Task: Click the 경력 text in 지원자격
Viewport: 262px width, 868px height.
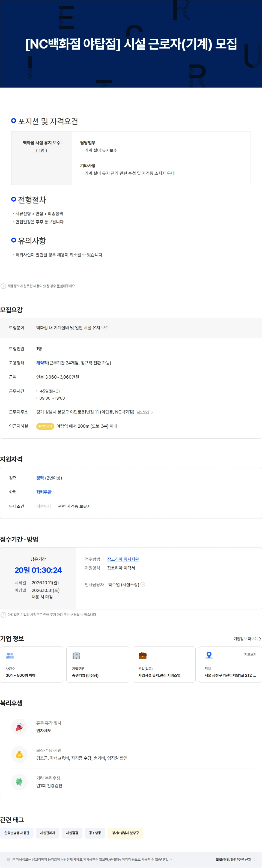Action: (40, 478)
